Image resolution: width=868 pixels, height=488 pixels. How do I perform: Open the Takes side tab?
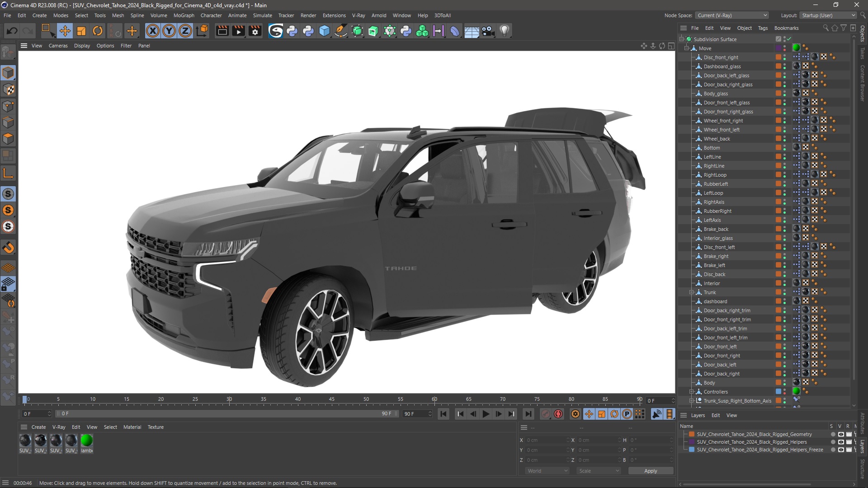[863, 53]
